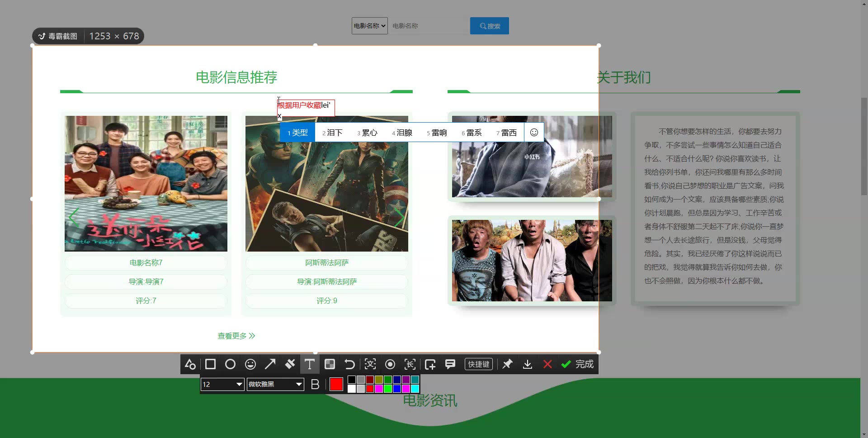
Task: Choose IME candidate 6 雷系
Action: click(x=472, y=133)
